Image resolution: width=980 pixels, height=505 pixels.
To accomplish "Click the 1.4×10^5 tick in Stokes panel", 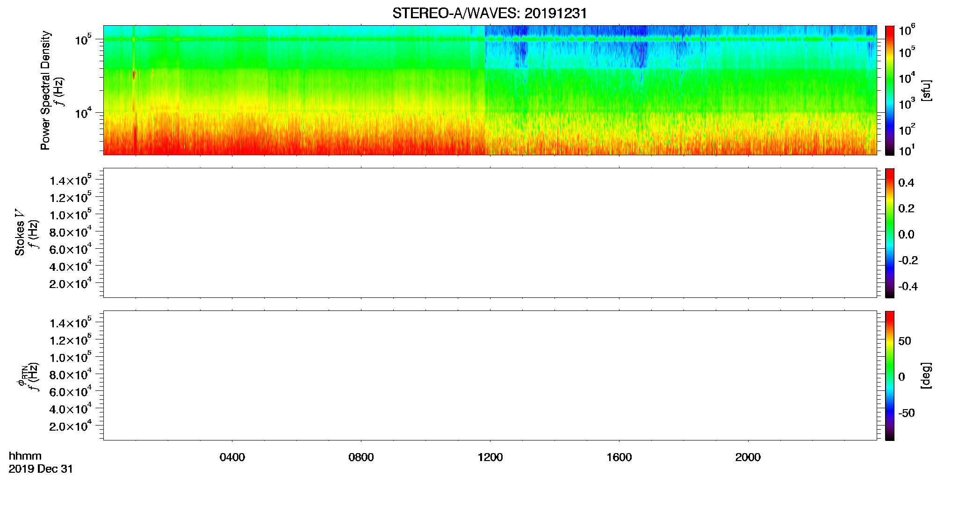I will coord(71,180).
